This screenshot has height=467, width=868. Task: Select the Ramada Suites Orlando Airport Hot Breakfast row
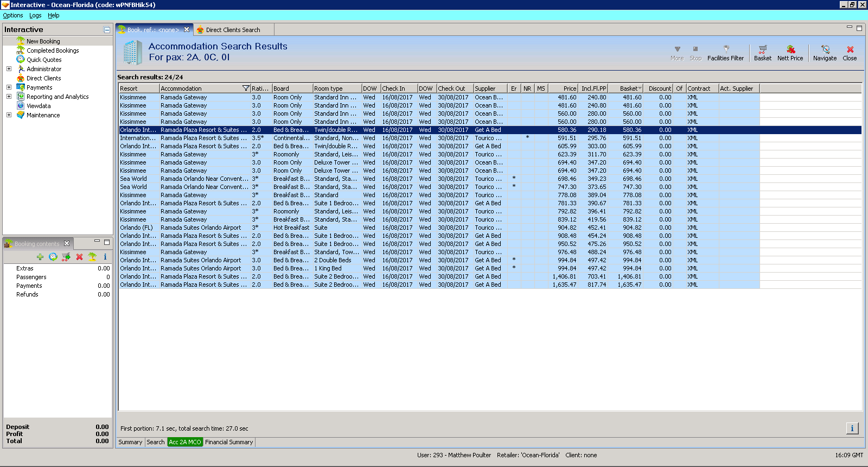[490, 228]
